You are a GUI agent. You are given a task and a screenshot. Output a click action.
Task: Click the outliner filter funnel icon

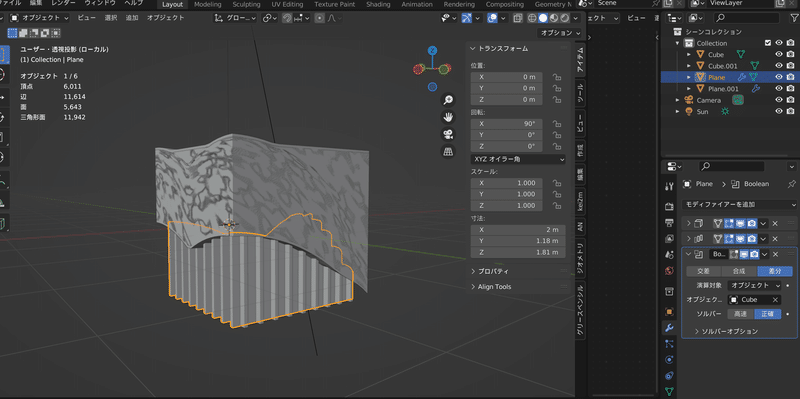793,18
